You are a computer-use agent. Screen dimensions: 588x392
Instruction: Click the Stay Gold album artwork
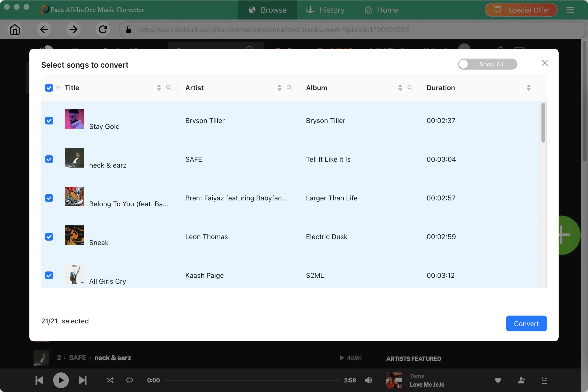[74, 119]
